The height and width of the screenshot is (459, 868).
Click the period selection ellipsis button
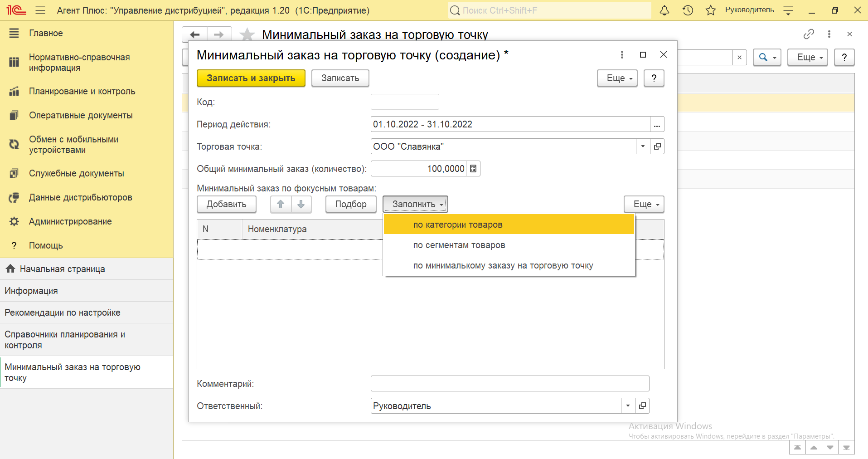point(657,124)
